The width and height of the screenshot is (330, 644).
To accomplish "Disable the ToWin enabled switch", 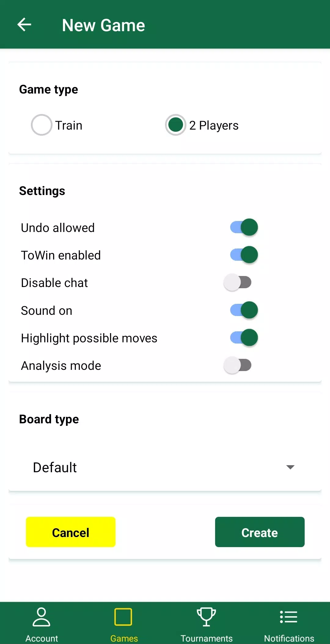I will click(x=244, y=255).
